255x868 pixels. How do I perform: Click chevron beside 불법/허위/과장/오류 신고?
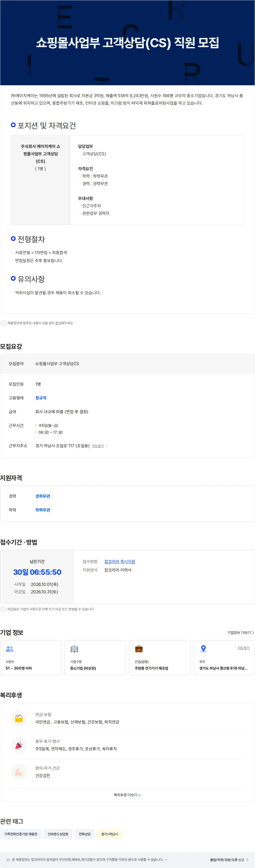[248, 860]
